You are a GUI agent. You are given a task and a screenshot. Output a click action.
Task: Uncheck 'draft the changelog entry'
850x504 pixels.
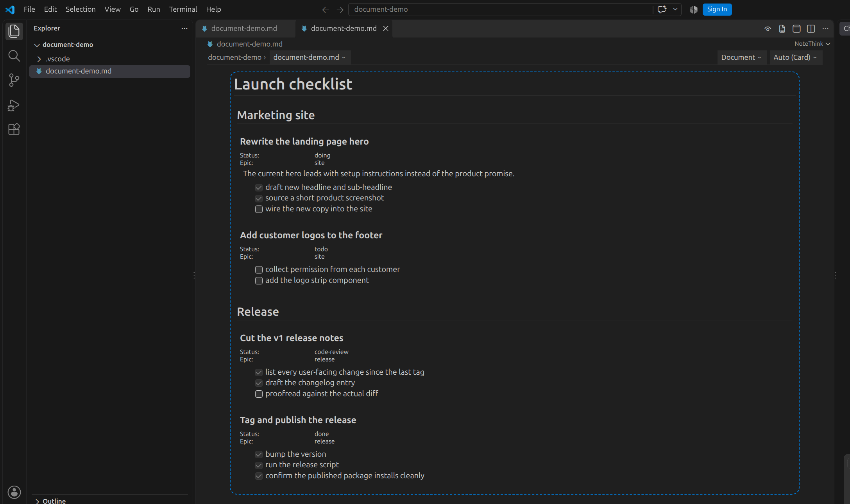pyautogui.click(x=259, y=383)
